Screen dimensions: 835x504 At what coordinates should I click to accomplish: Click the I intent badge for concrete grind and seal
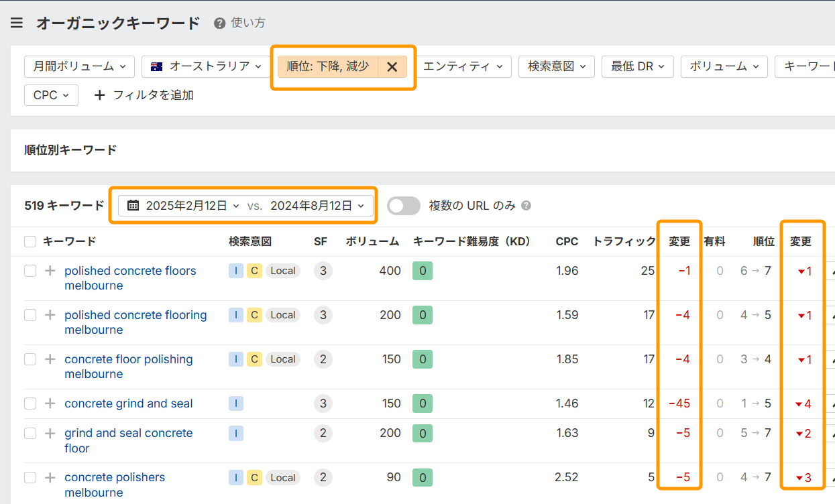point(235,403)
